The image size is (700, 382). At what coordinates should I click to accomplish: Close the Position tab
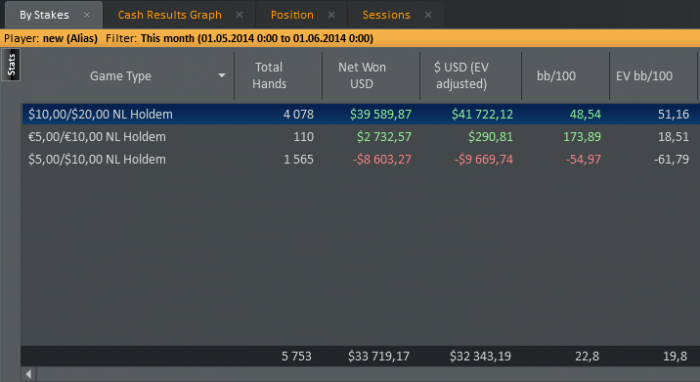click(x=331, y=15)
